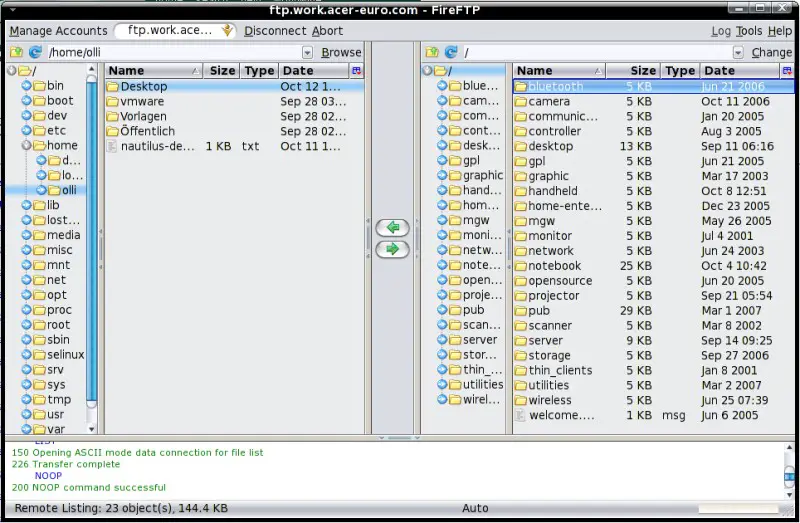Select the Vorlagen folder row
Viewport: 800px width, 523px height.
coord(235,116)
